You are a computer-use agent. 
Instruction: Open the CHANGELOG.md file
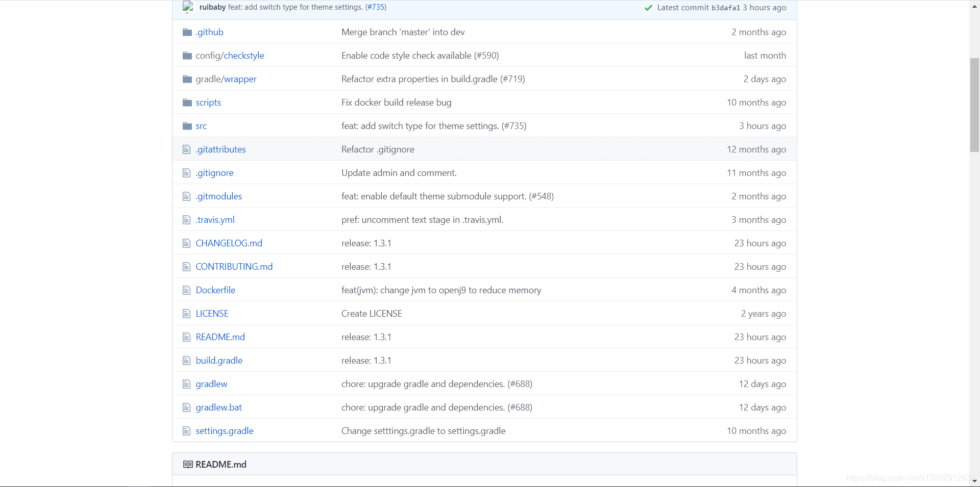click(x=229, y=243)
